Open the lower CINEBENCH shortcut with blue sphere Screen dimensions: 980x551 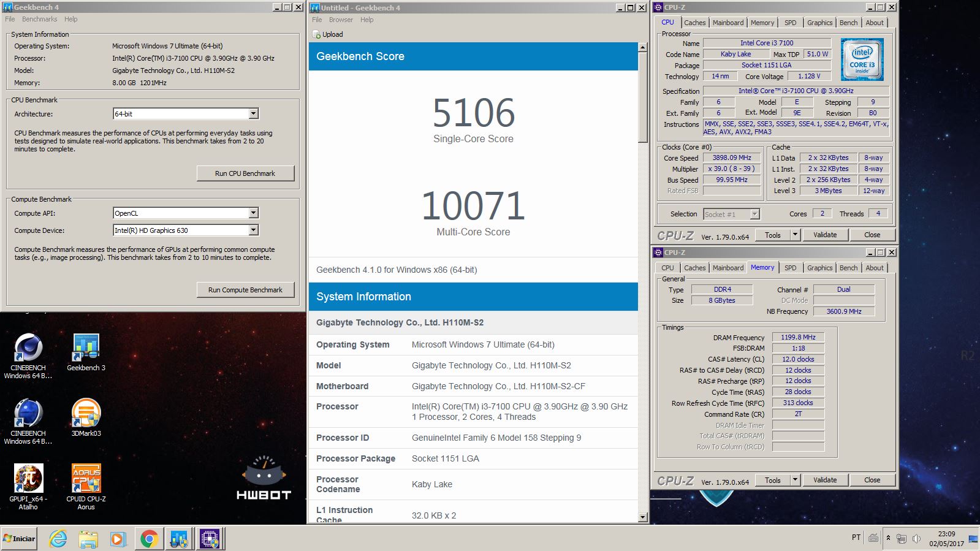28,422
